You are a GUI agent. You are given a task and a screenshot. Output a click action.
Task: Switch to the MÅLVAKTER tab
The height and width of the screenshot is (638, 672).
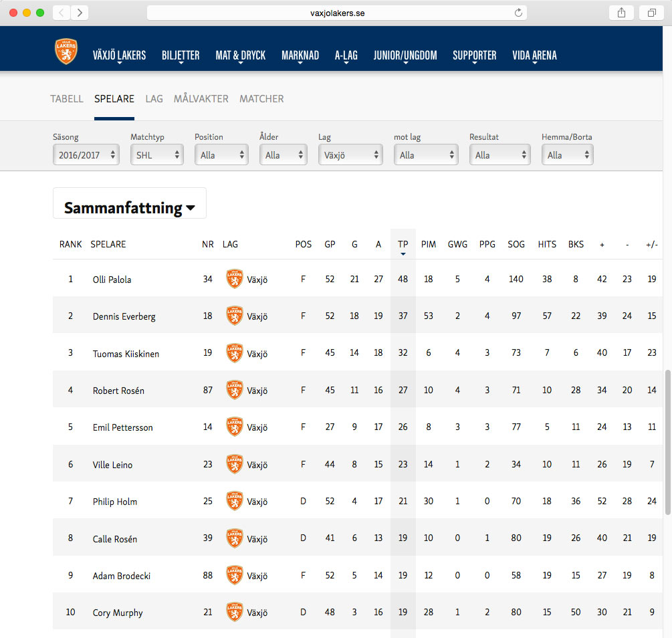click(x=201, y=99)
